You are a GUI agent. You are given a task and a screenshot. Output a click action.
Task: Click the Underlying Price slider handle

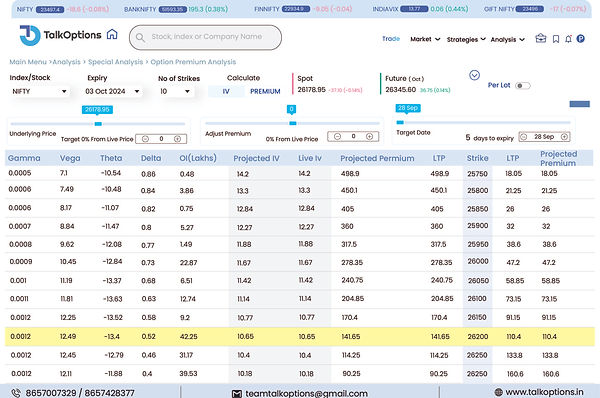tap(98, 124)
